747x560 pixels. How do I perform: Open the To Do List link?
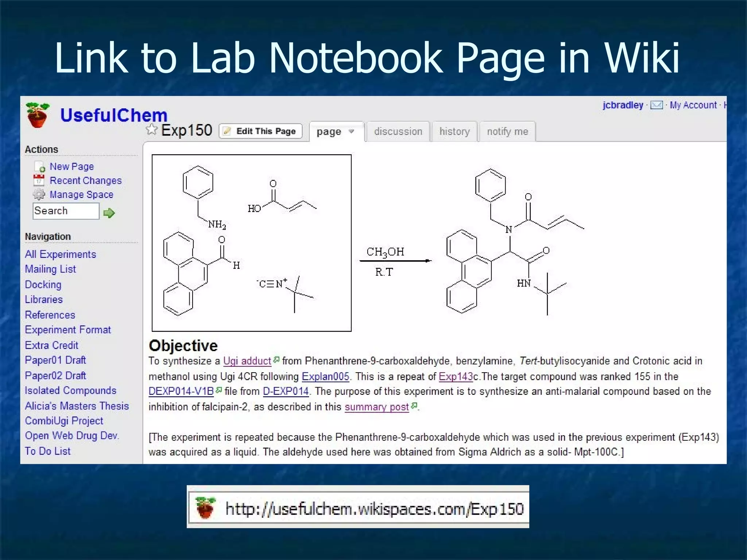tap(47, 451)
